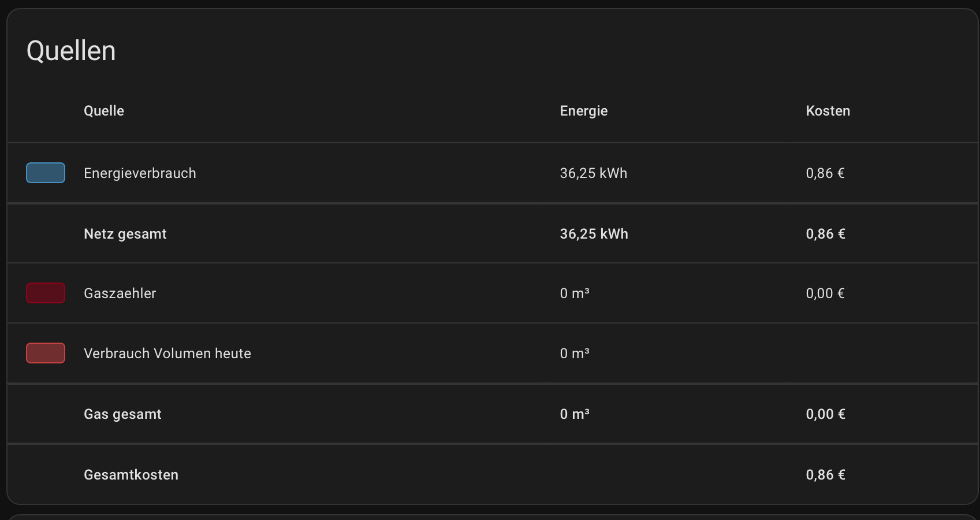Click the Gesamtkosten 0,86 € amount
980x520 pixels.
click(x=826, y=475)
